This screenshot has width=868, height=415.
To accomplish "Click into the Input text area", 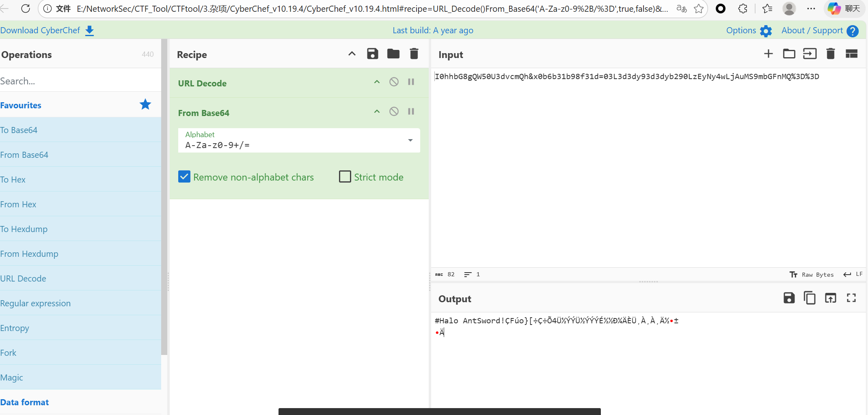I will pos(648,168).
